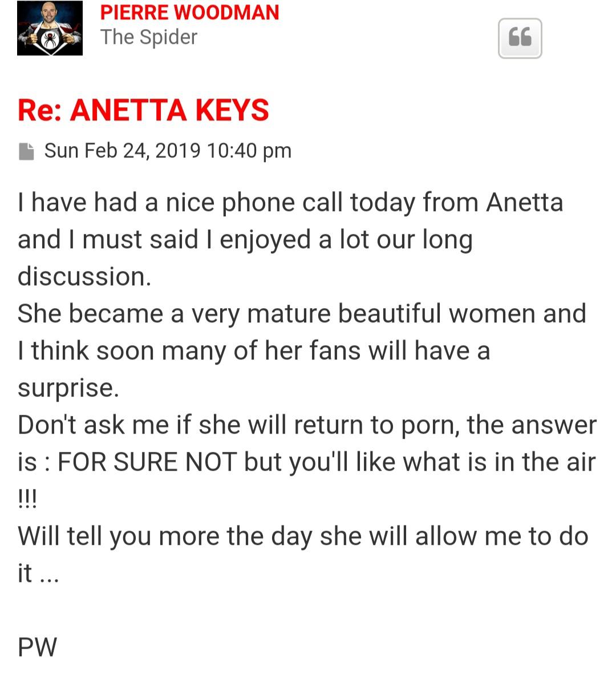Click the 'Don't ask me' sentence start
The height and width of the screenshot is (683, 616).
pyautogui.click(x=93, y=425)
